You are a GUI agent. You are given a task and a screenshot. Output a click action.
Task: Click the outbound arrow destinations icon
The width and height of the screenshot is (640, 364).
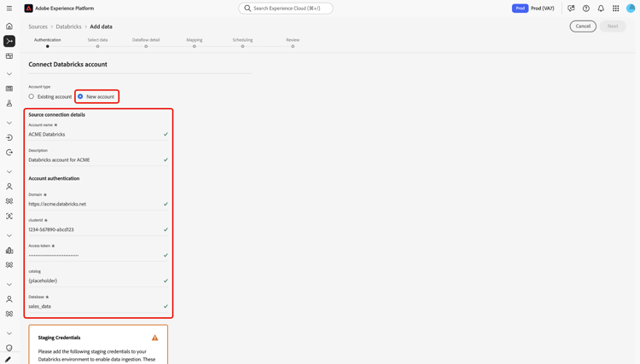(9, 153)
